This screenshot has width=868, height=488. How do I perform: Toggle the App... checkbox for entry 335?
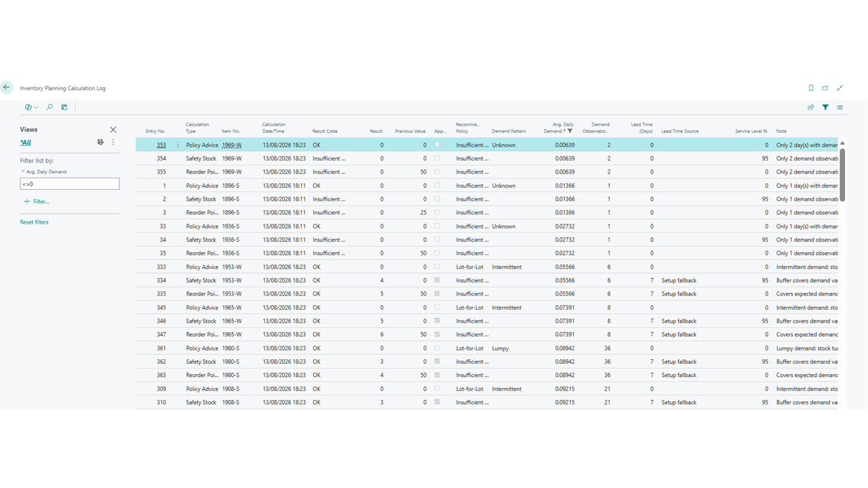(x=437, y=294)
